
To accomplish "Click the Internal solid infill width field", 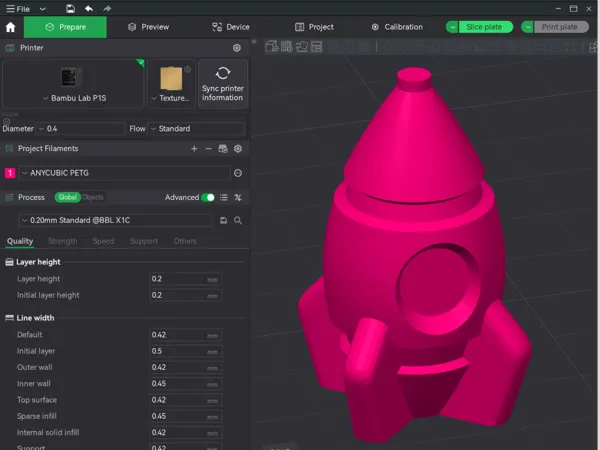I will [x=185, y=433].
